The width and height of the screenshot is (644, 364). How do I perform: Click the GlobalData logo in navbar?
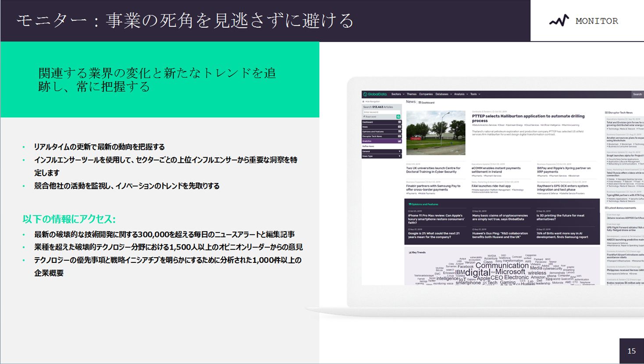(x=375, y=94)
